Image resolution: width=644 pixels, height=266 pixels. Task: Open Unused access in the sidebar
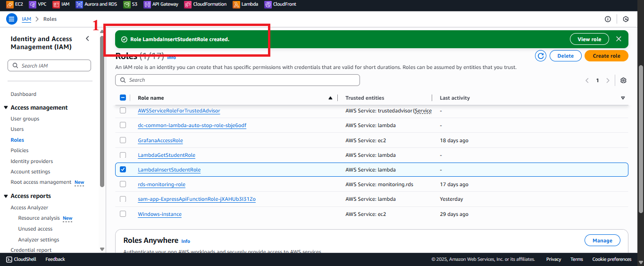click(35, 229)
